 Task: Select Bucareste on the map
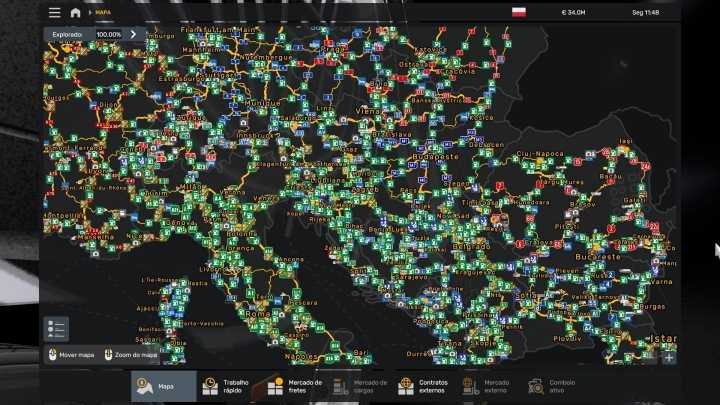click(598, 257)
